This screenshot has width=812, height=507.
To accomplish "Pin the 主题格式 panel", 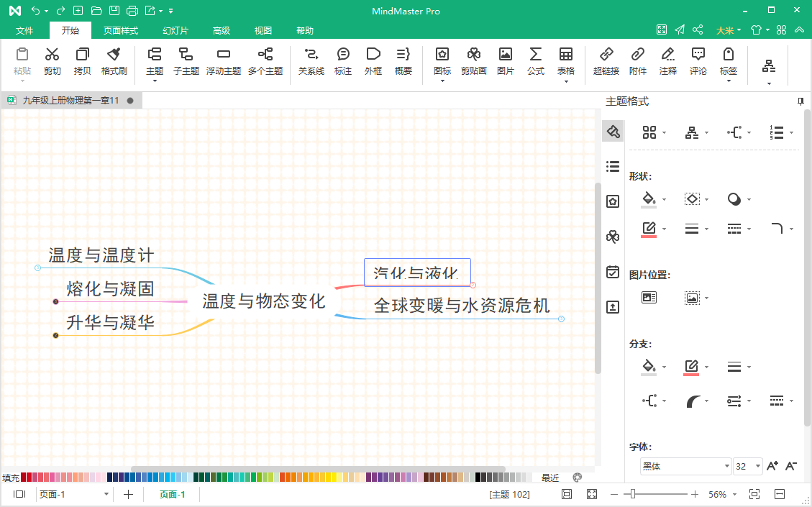I will [800, 101].
